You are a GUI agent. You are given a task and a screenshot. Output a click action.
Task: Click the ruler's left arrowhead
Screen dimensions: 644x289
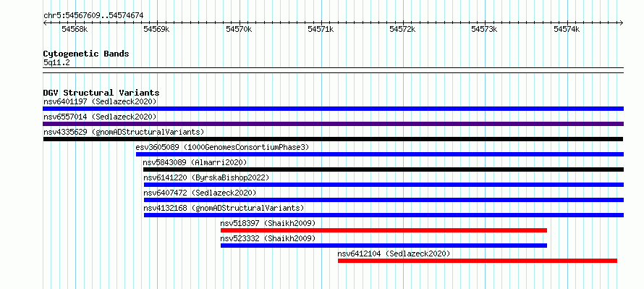(x=45, y=22)
